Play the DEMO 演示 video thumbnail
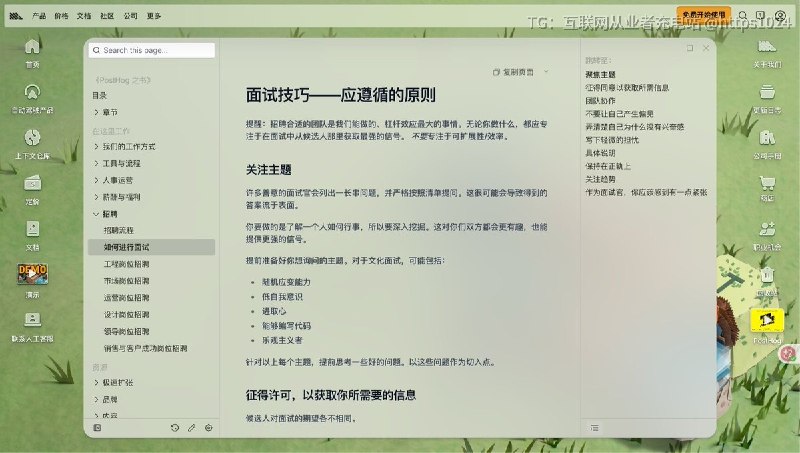The width and height of the screenshot is (800, 453). tap(33, 274)
